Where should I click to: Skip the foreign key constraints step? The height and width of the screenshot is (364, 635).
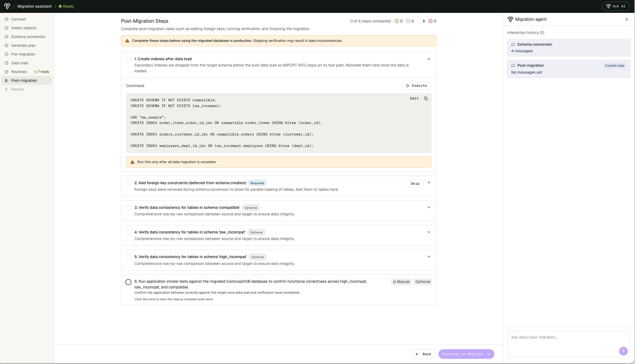(415, 184)
